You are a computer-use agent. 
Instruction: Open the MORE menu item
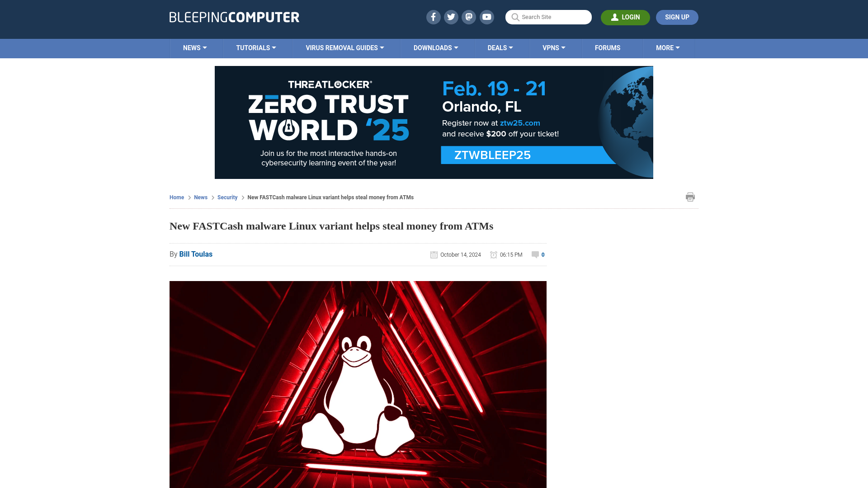click(x=668, y=47)
